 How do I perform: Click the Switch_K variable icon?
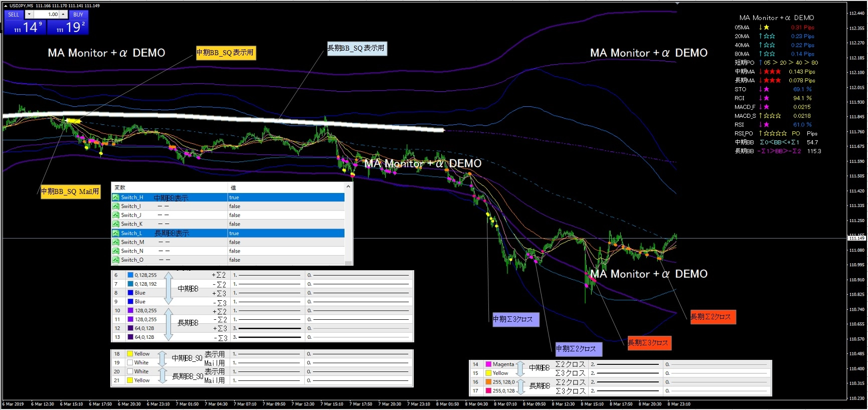point(116,224)
